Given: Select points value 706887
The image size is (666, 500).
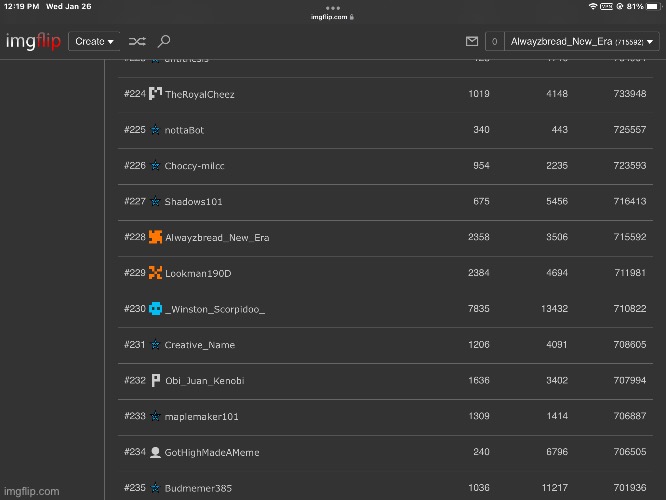Looking at the screenshot, I should point(629,416).
